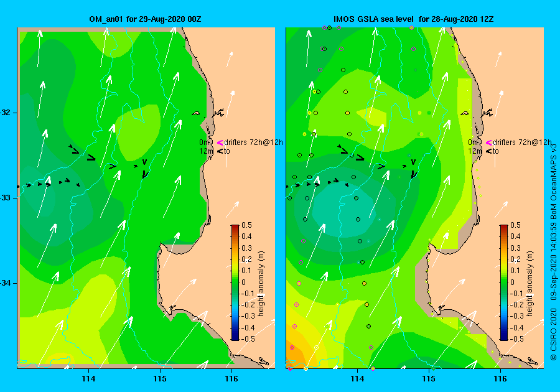The height and width of the screenshot is (392, 560).
Task: Click '0.5' on the IMOS GSLA color bar
Action: pyautogui.click(x=515, y=225)
